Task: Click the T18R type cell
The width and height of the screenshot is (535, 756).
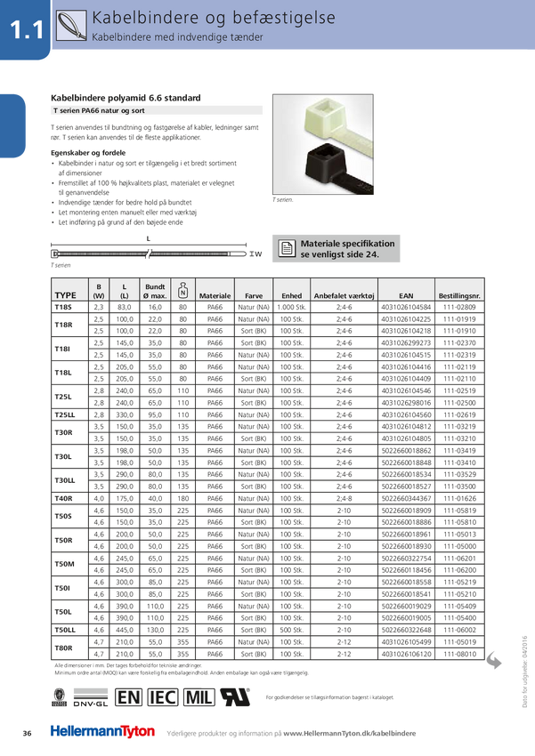Action: click(70, 325)
